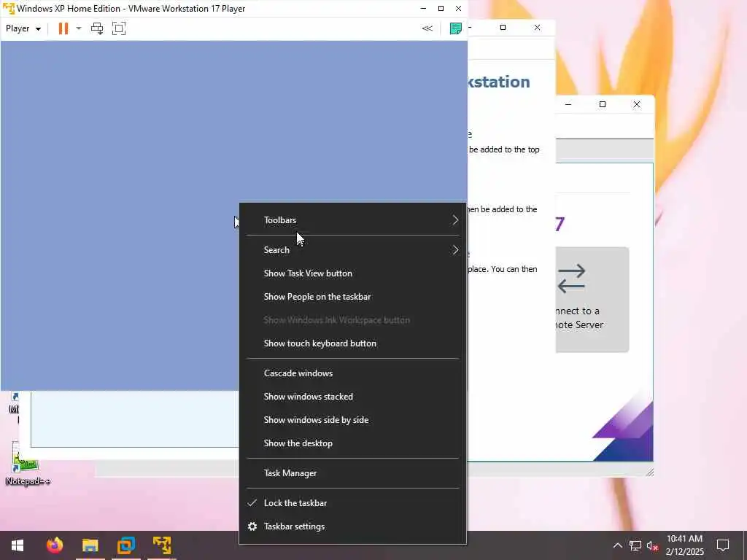Screen dimensions: 747x560
Task: Open Taskbar settings gear entry
Action: point(352,526)
